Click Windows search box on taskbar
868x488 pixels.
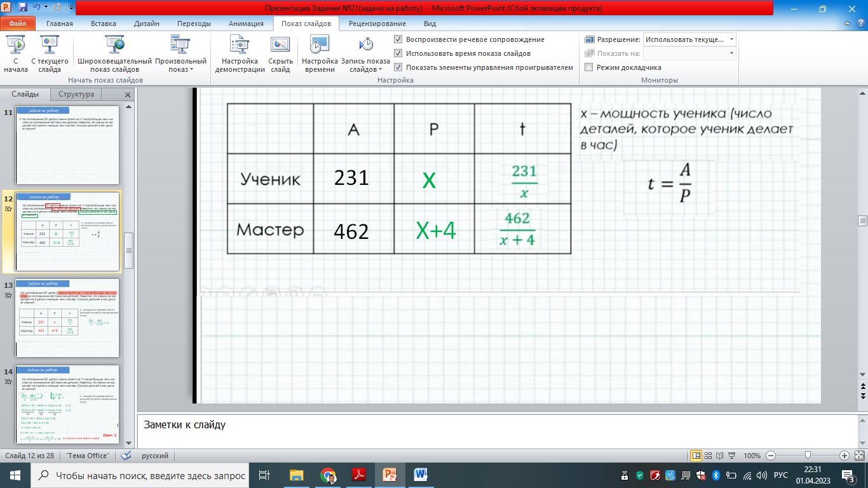[x=140, y=475]
